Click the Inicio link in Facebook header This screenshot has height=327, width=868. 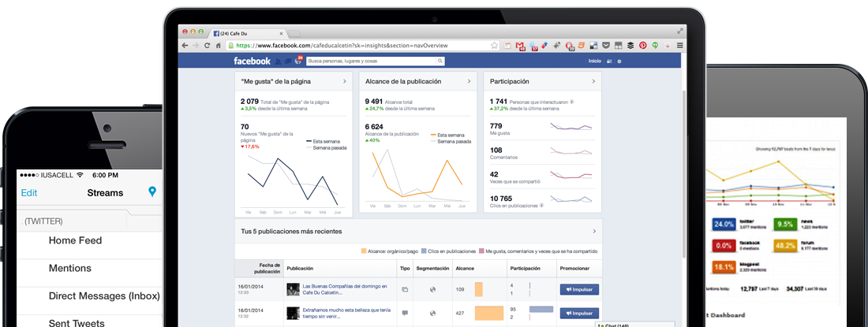pos(594,61)
